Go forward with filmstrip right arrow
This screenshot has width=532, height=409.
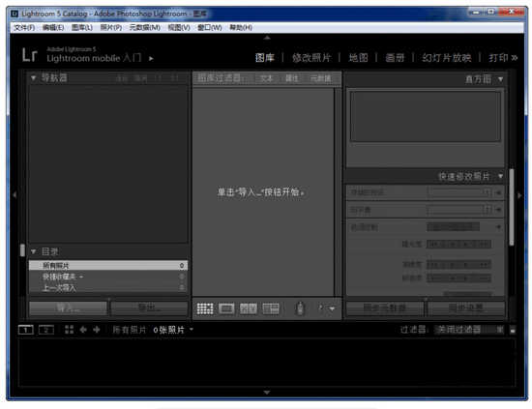97,330
